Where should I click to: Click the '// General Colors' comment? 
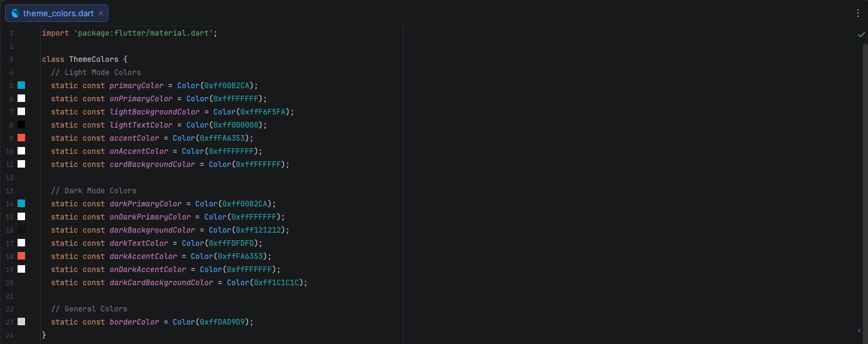pos(90,309)
